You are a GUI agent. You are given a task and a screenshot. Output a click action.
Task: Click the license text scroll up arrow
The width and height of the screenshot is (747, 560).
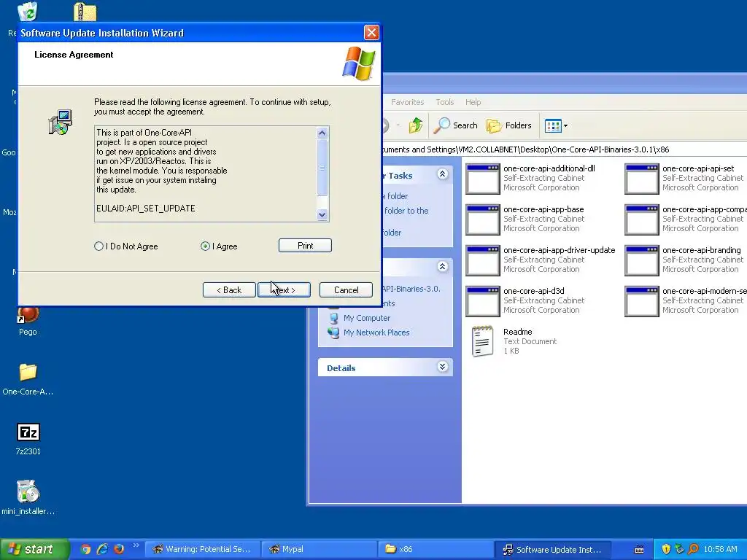tap(322, 133)
